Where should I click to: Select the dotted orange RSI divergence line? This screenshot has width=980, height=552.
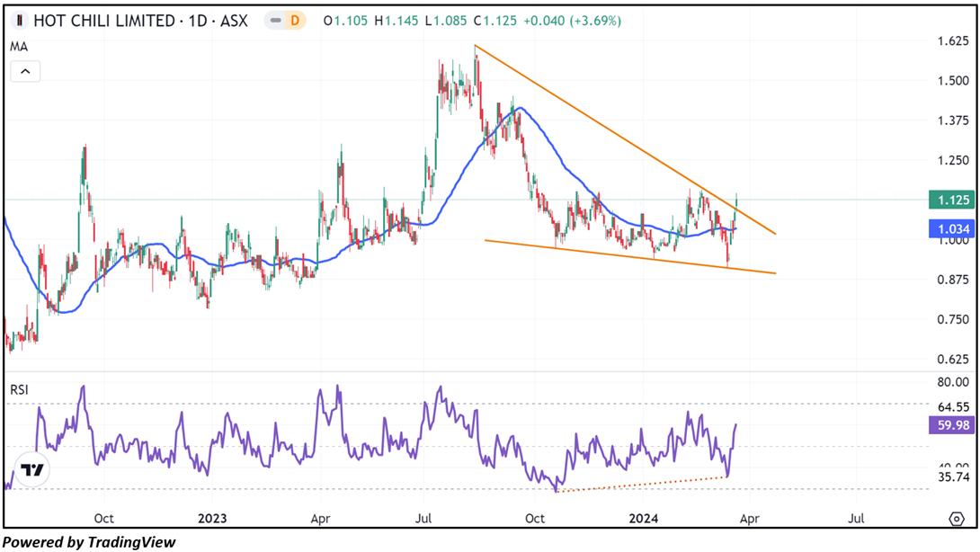(x=642, y=485)
